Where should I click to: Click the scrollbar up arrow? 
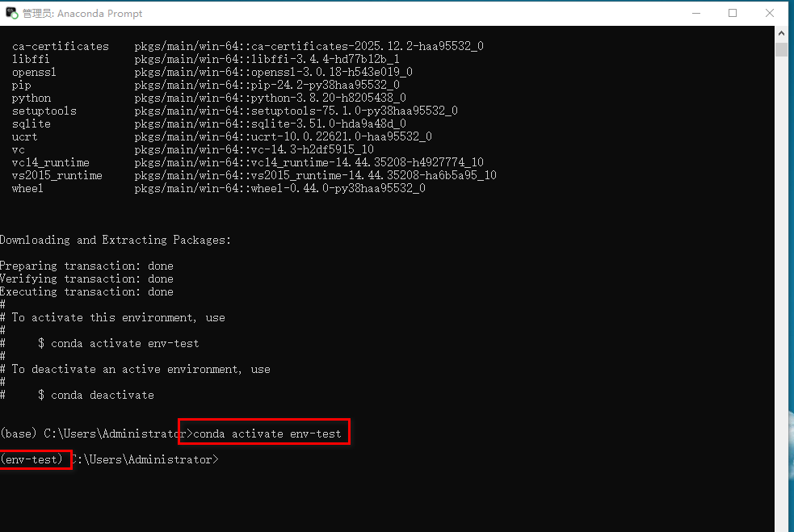coord(781,33)
